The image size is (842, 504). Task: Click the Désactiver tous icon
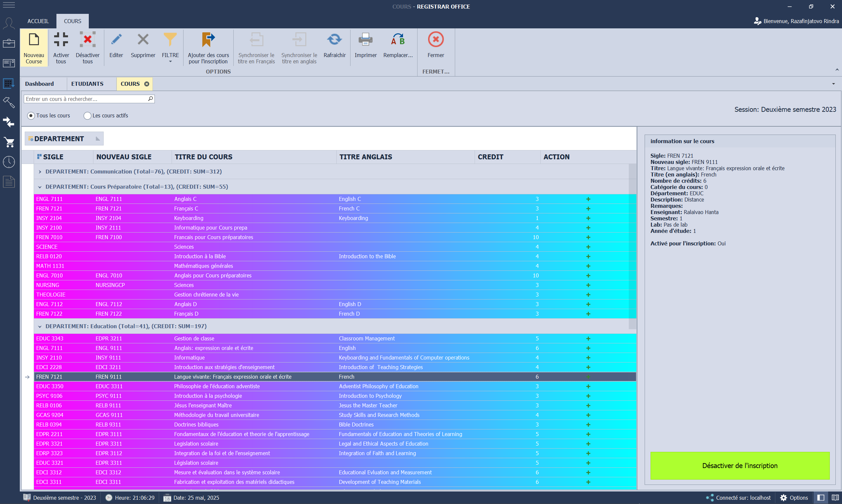click(87, 40)
